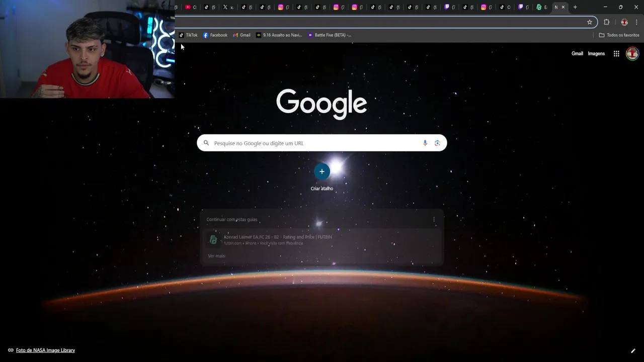Expand Ver mais in suggestions card
The height and width of the screenshot is (362, 644).
216,256
